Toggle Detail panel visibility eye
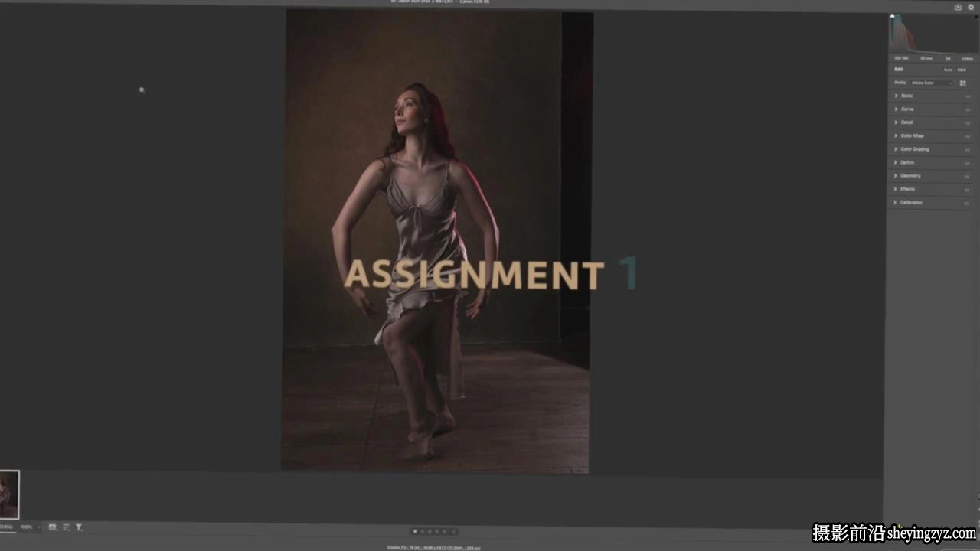The image size is (980, 551). coord(968,123)
